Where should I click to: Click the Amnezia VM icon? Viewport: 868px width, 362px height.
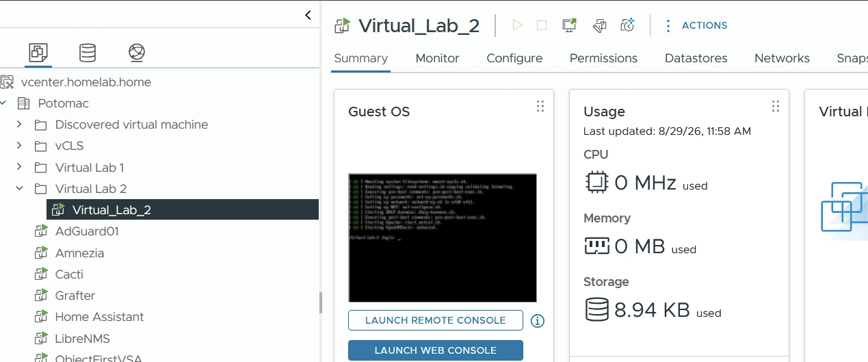click(x=41, y=253)
